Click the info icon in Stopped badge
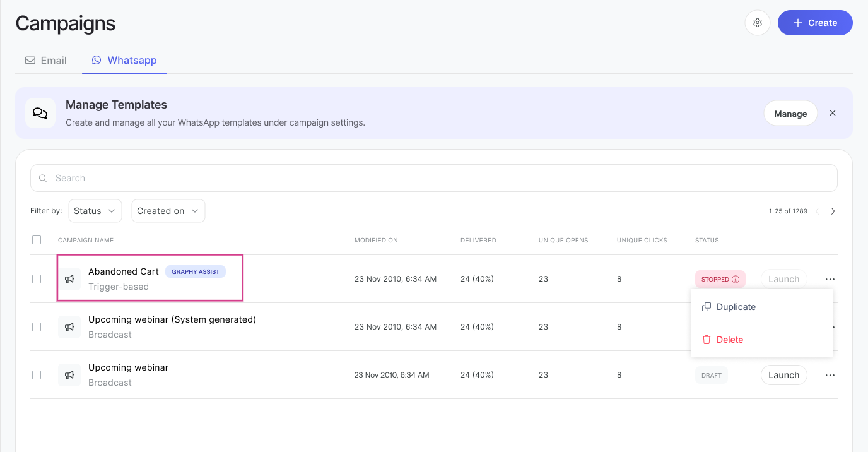Image resolution: width=868 pixels, height=452 pixels. click(736, 279)
